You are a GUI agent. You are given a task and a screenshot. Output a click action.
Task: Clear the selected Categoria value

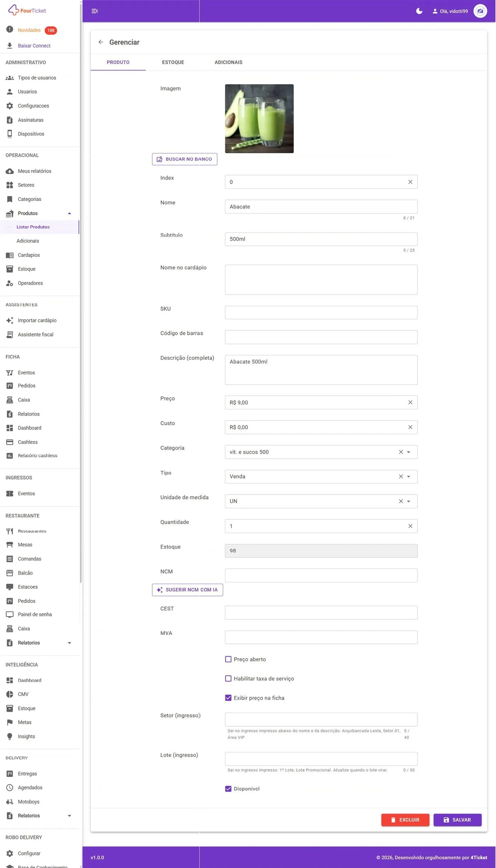[x=401, y=452]
